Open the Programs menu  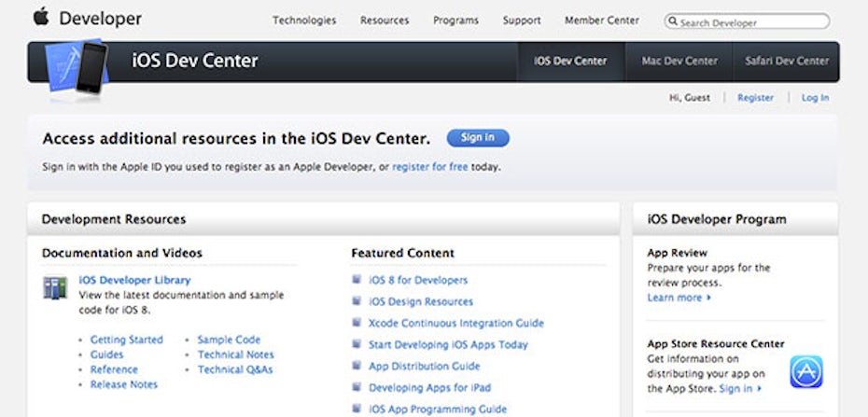pyautogui.click(x=456, y=21)
